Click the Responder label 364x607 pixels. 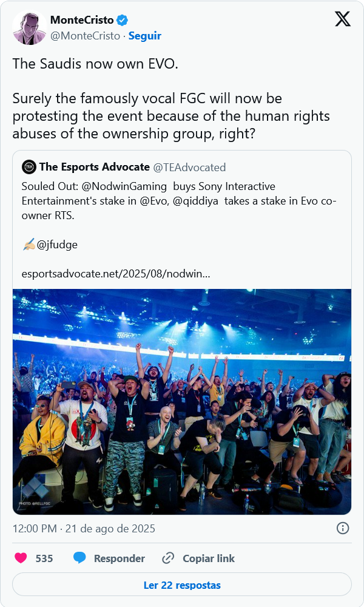tap(119, 558)
